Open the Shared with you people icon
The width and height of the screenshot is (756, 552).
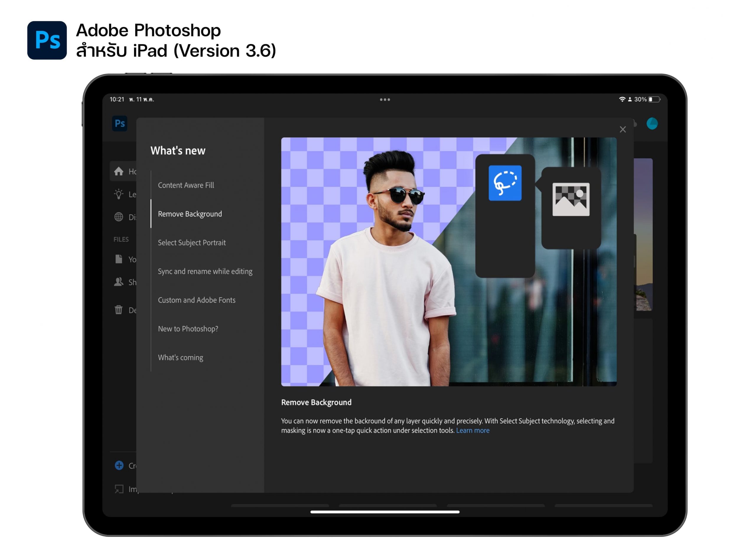119,282
